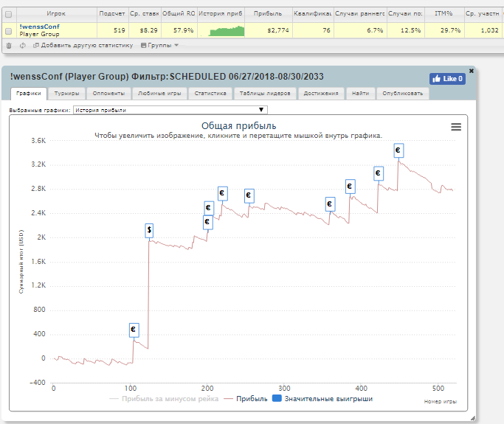Toggle the !wenssConf row checkbox

click(9, 31)
